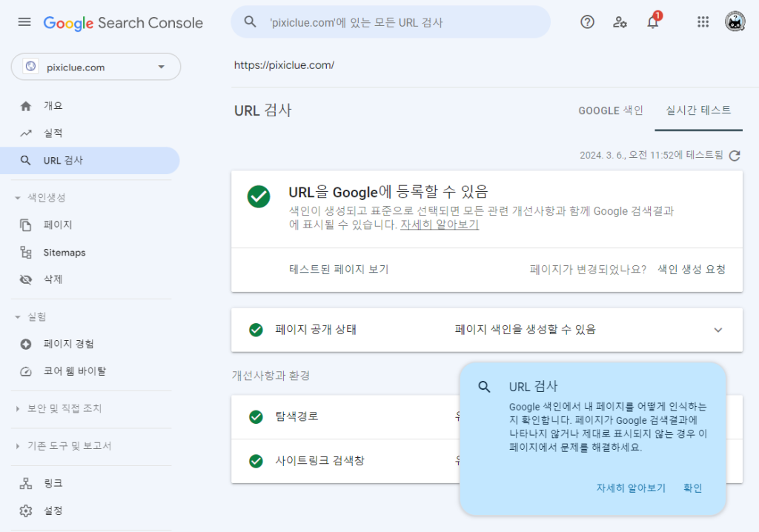Click the green check beside 페이지 공개 상태
The image size is (759, 532).
256,330
